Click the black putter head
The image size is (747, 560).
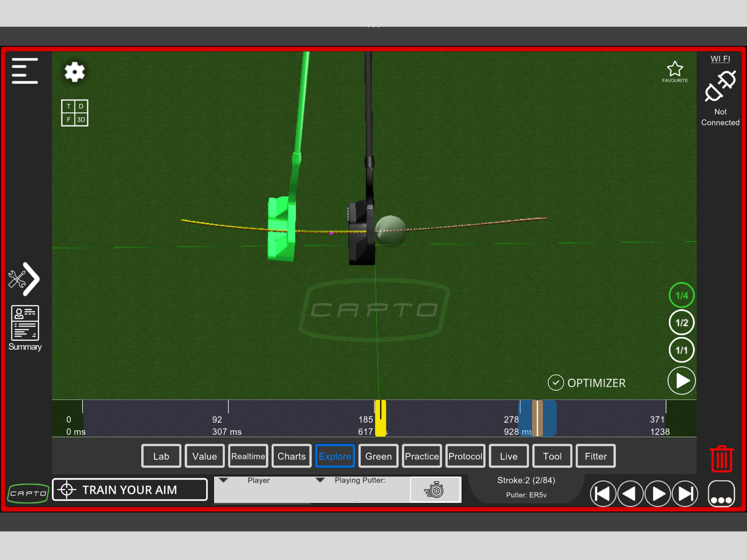tap(361, 232)
